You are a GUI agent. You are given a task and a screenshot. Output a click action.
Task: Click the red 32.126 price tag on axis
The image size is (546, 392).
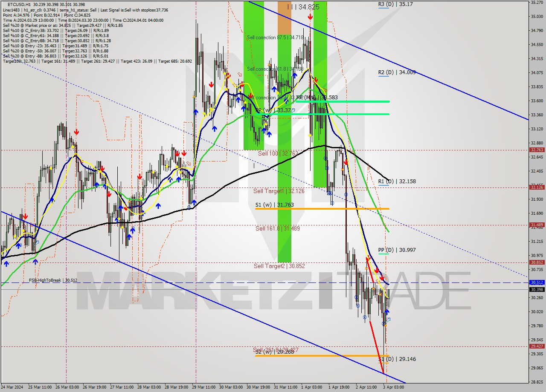tap(537, 187)
